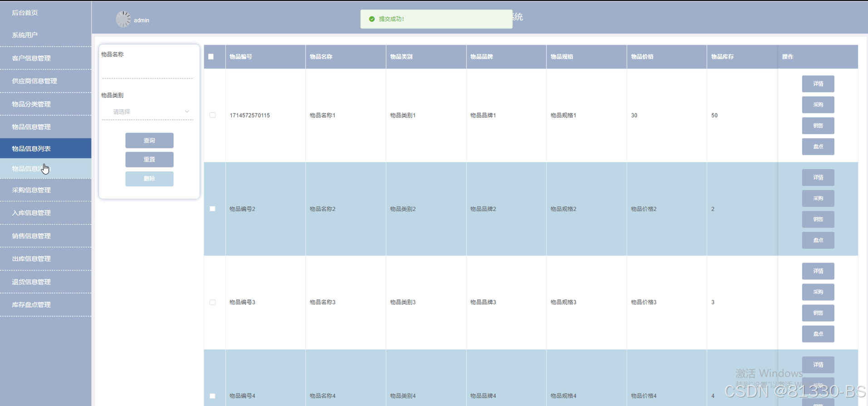Image resolution: width=868 pixels, height=406 pixels.
Task: Click the 删除 delete button
Action: click(149, 179)
